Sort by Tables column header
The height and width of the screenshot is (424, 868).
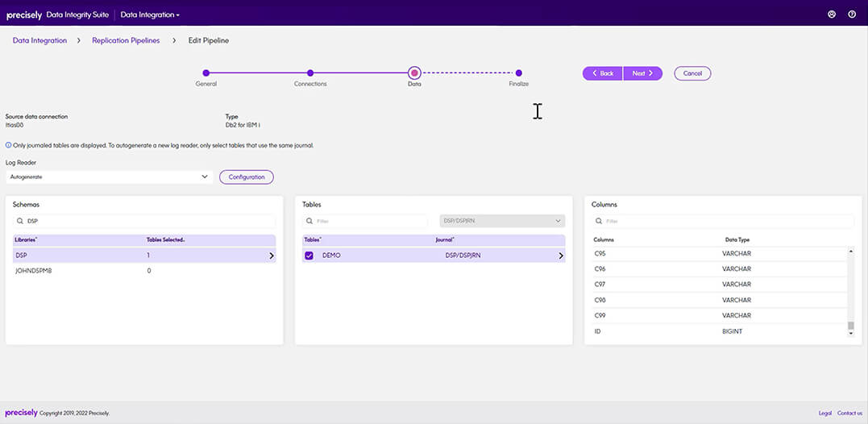point(314,239)
